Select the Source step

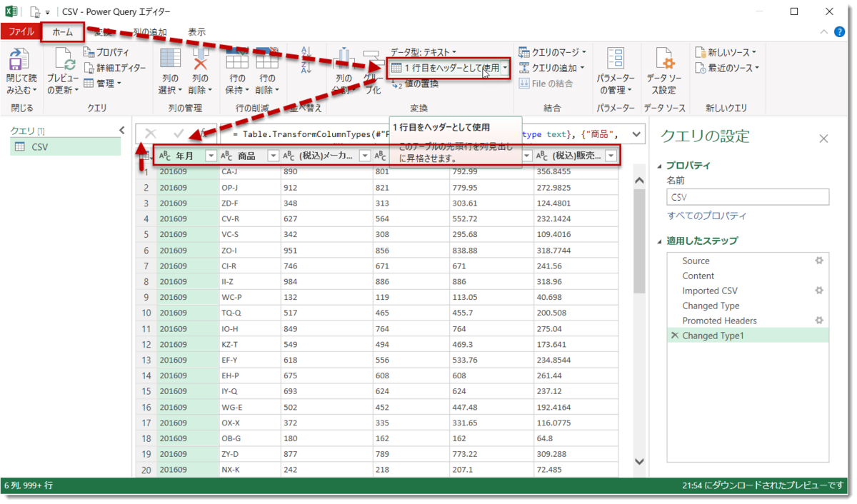point(747,261)
